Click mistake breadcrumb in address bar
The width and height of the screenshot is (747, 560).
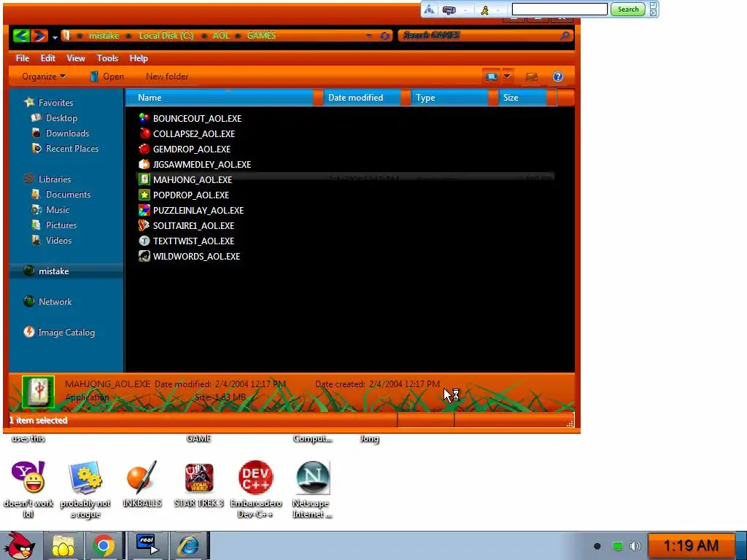(104, 36)
